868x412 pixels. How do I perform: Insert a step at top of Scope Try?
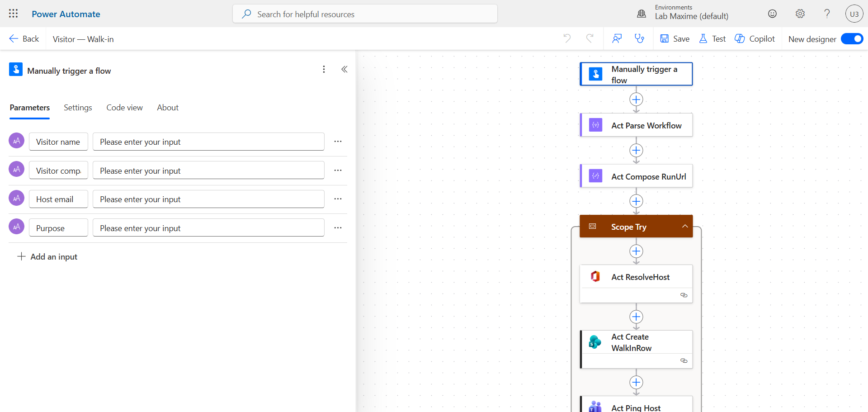(x=636, y=251)
